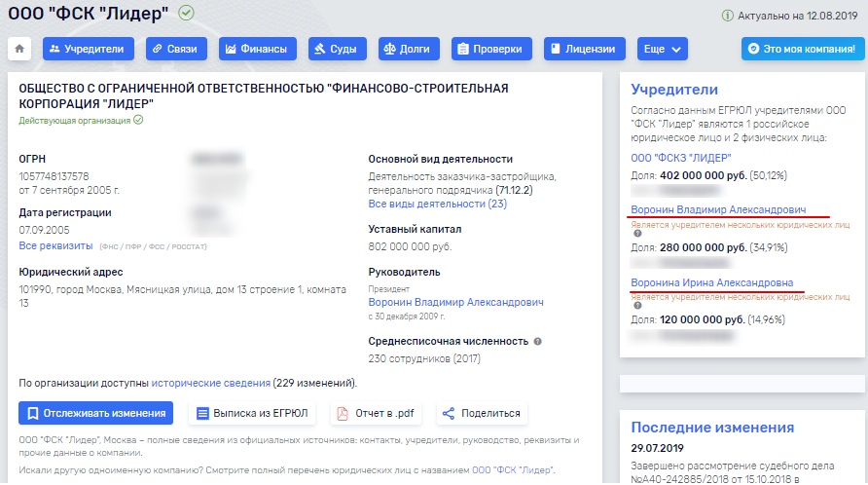868x485 pixels.
Task: Select the date 29.07.2019 in Последние изменения
Action: 657,448
